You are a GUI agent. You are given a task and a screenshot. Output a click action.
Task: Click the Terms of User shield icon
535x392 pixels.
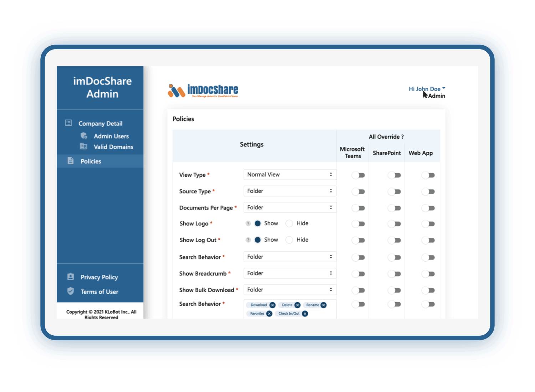(x=71, y=291)
